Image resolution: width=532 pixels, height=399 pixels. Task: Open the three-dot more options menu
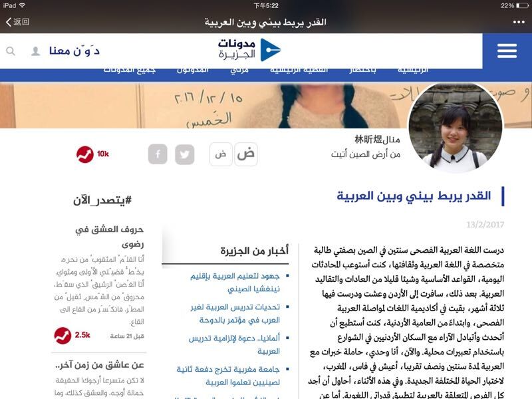tap(519, 22)
